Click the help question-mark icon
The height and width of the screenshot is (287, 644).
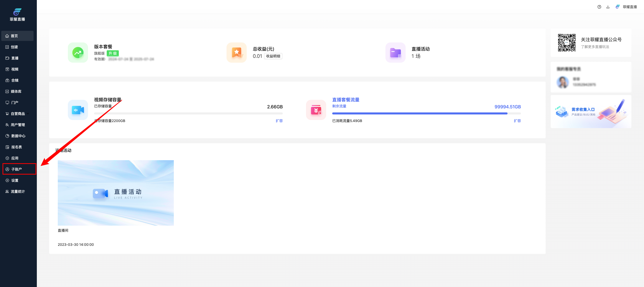[599, 7]
